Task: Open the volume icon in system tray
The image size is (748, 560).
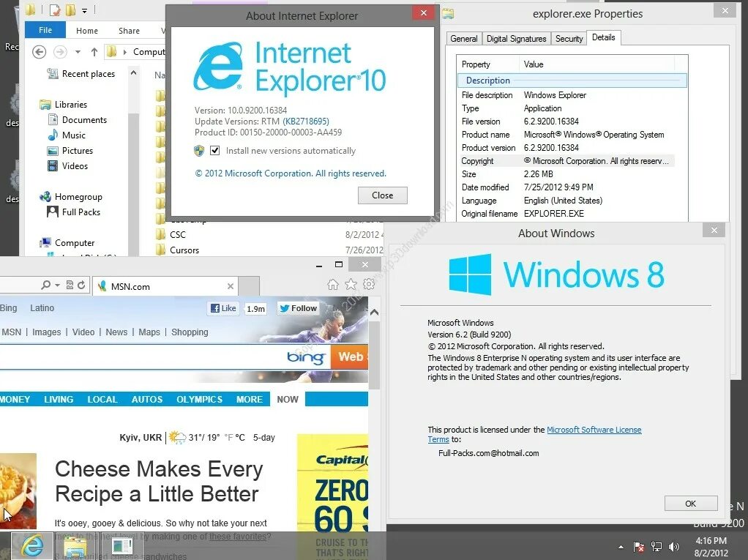Action: pos(673,547)
